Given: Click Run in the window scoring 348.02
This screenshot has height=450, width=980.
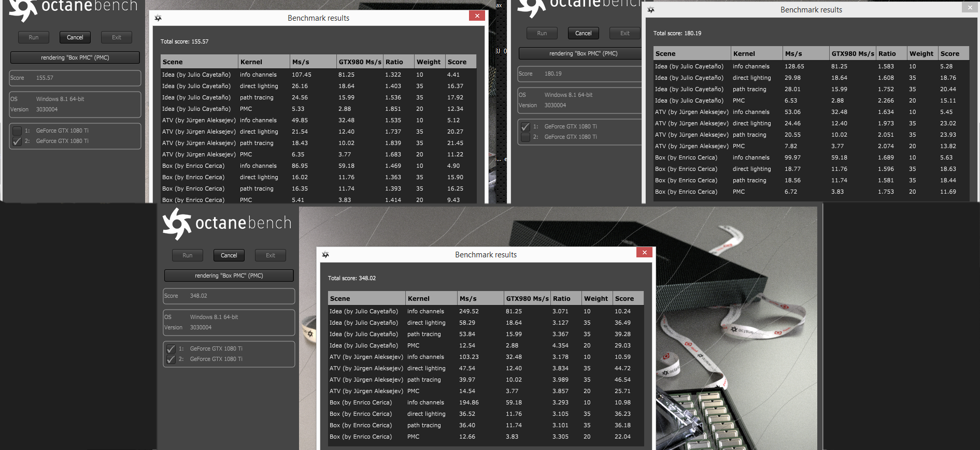Looking at the screenshot, I should [188, 255].
